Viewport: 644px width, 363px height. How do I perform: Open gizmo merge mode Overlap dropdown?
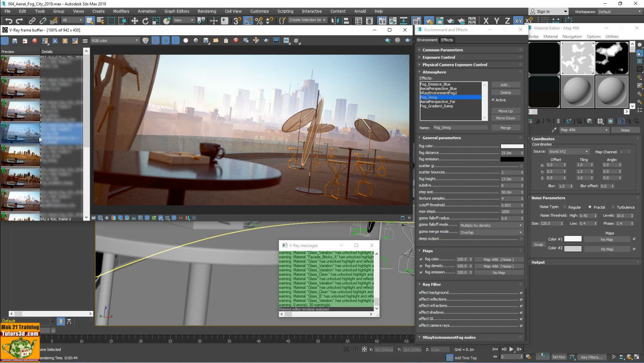click(491, 232)
